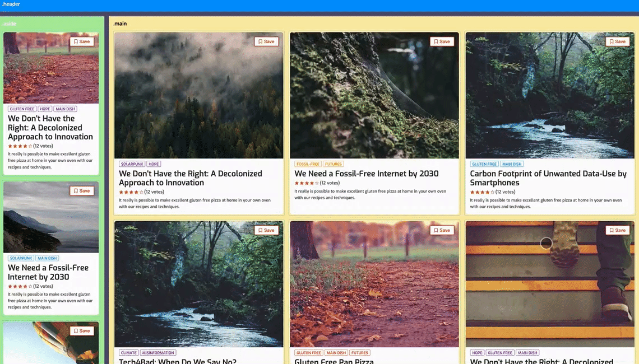Image resolution: width=639 pixels, height=364 pixels.
Task: Click the SOLARPUNK tag under the foggy forest photo
Action: point(132,164)
